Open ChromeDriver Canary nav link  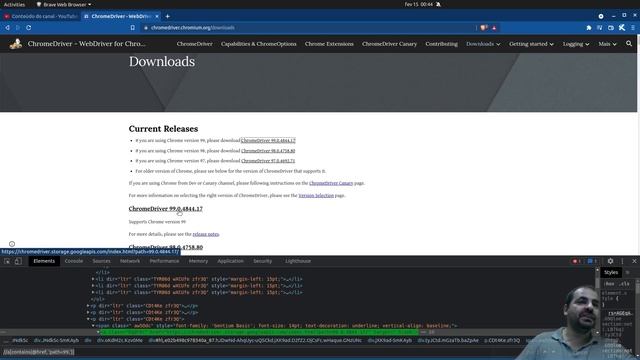(x=389, y=44)
